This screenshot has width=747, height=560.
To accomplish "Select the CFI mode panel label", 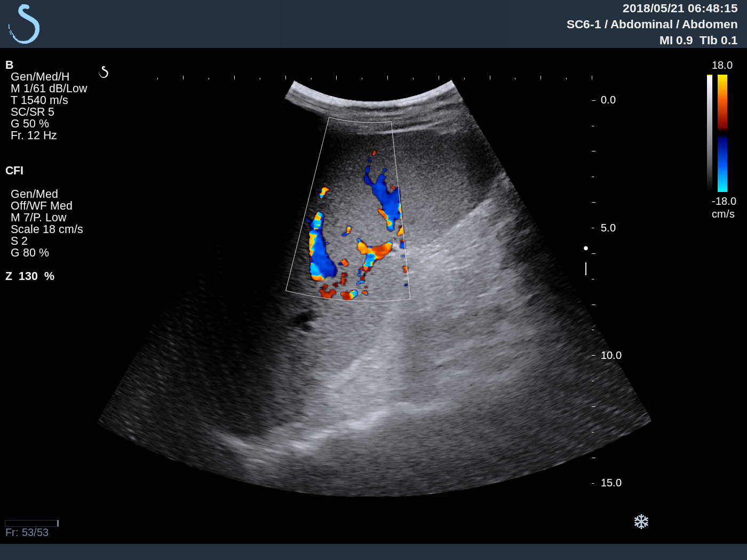I will click(14, 171).
